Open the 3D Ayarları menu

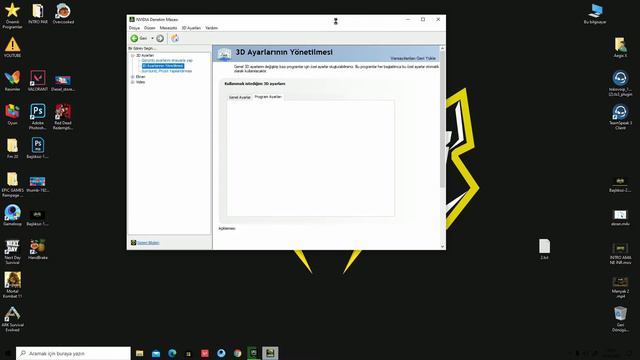pyautogui.click(x=191, y=28)
